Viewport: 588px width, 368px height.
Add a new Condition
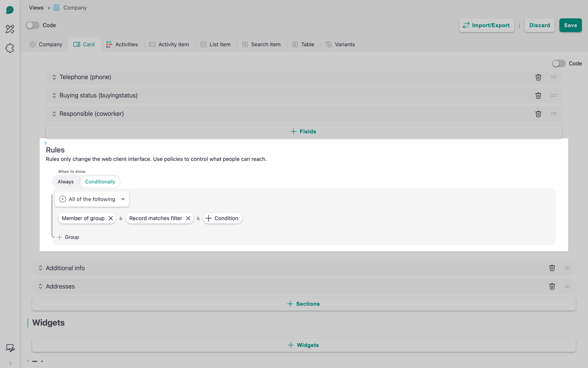click(222, 218)
